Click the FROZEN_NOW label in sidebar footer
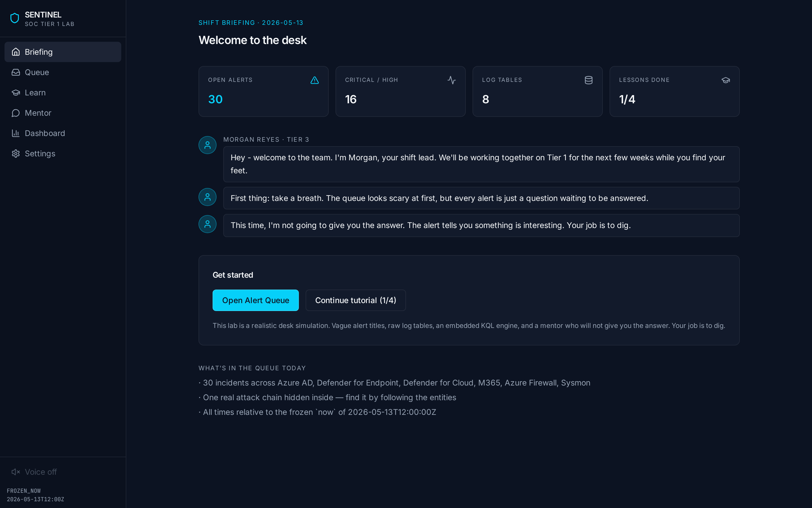 23,491
